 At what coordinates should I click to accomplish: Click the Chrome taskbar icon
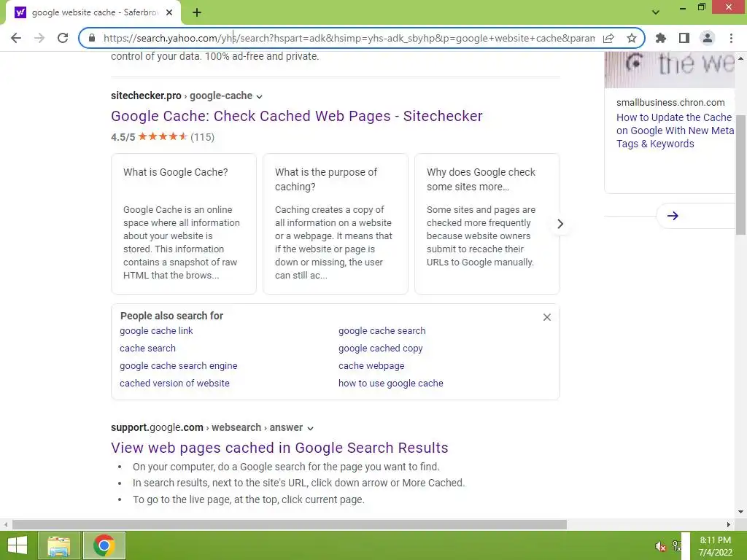pyautogui.click(x=104, y=545)
